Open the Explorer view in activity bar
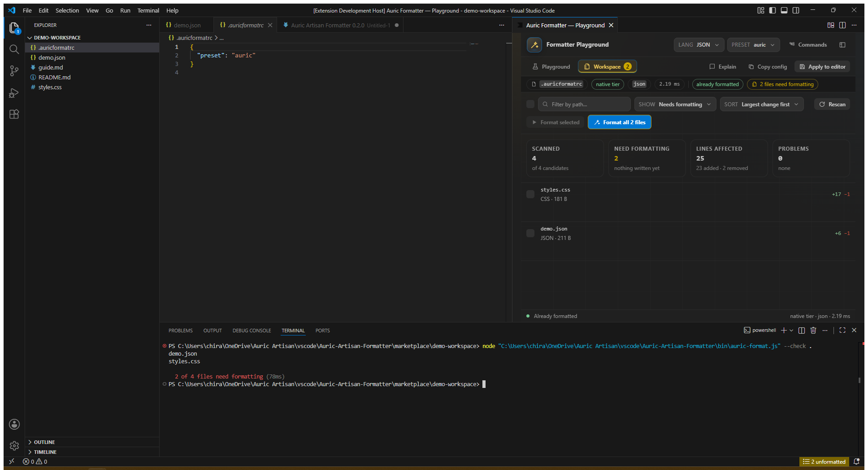This screenshot has height=470, width=868. (x=14, y=28)
